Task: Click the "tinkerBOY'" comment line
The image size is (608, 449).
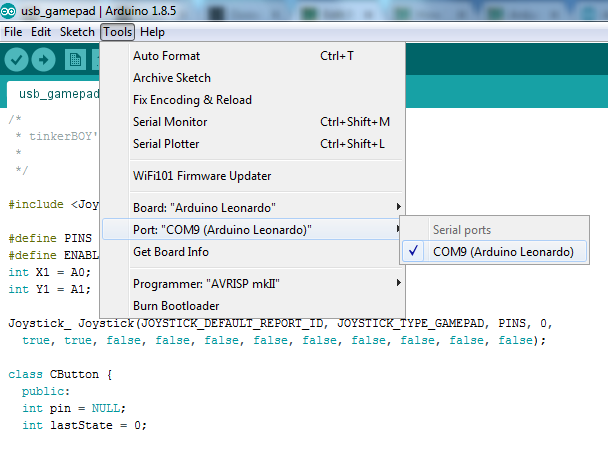Action: pos(57,136)
